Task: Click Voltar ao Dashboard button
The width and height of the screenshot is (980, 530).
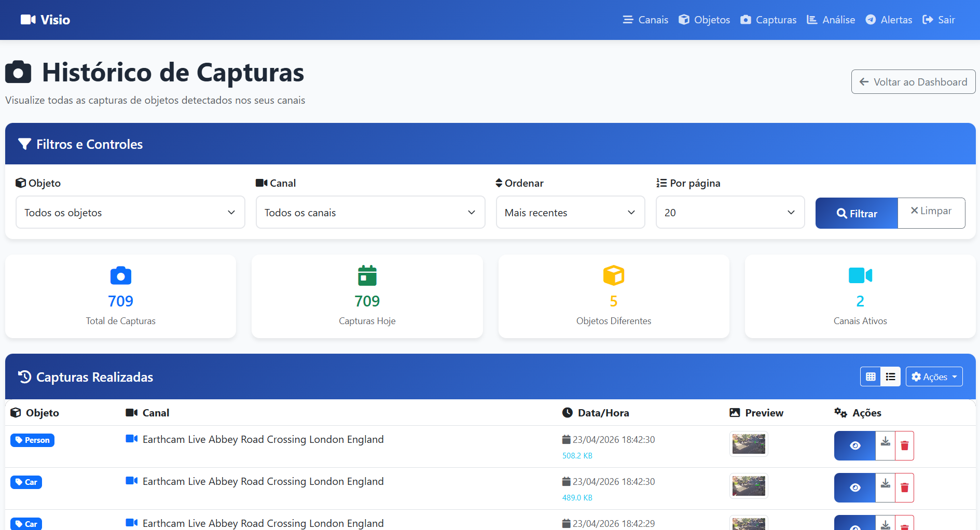Action: (913, 82)
